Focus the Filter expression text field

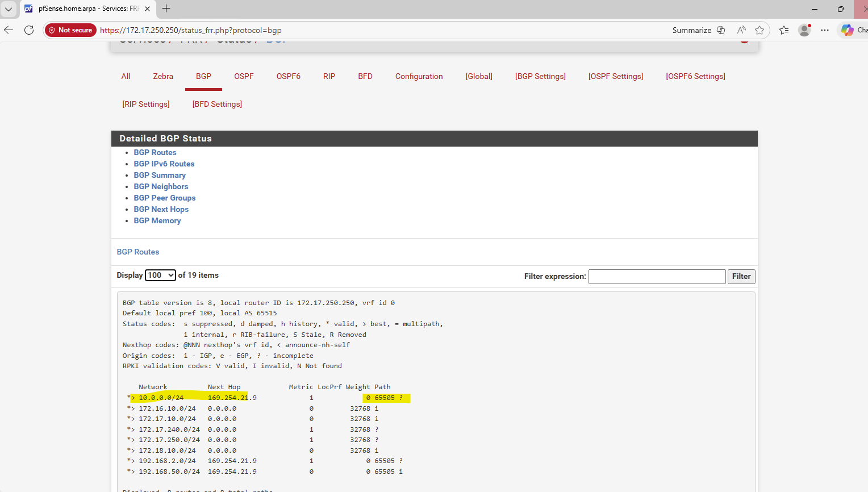pos(657,277)
